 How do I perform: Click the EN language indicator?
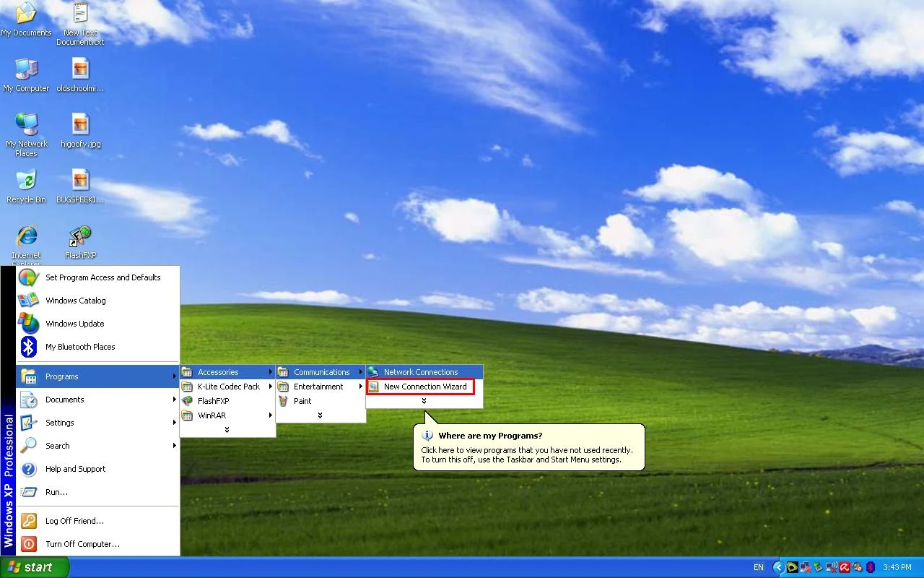coord(759,567)
